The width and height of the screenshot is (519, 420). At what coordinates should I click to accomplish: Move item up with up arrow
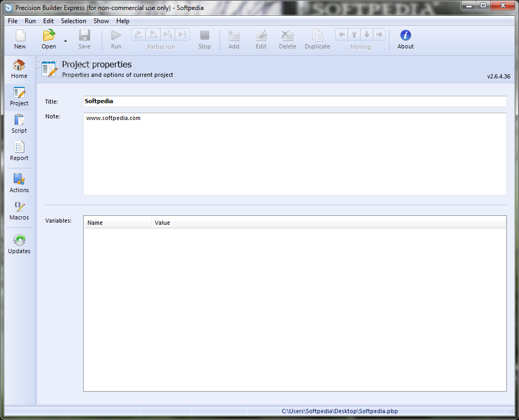[354, 34]
